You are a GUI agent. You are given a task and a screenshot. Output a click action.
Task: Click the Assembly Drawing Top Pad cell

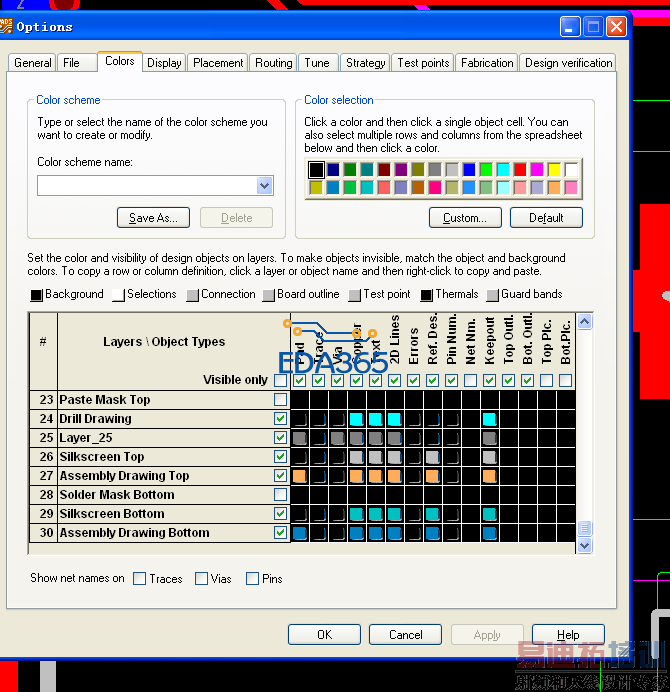300,476
